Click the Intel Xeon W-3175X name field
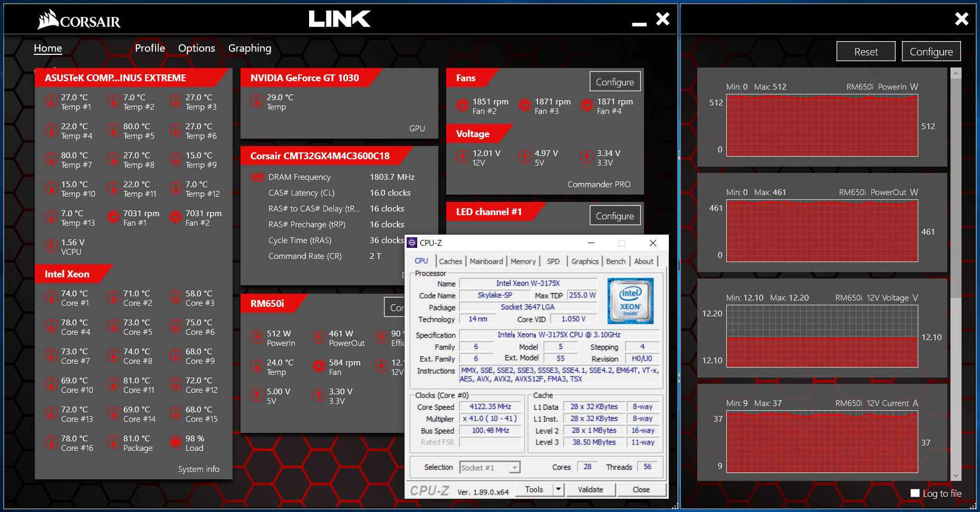The width and height of the screenshot is (980, 512). (528, 283)
